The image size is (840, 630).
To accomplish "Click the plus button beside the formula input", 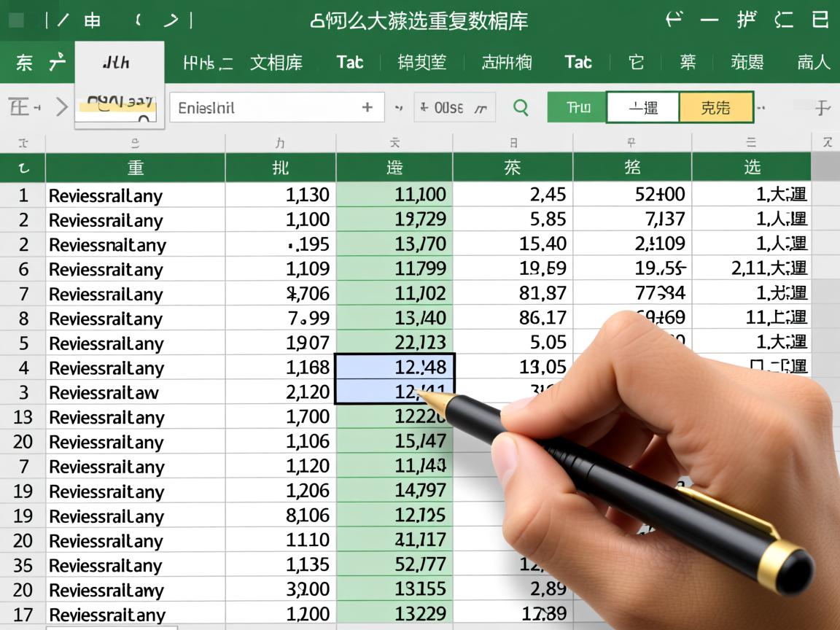I will [x=367, y=106].
